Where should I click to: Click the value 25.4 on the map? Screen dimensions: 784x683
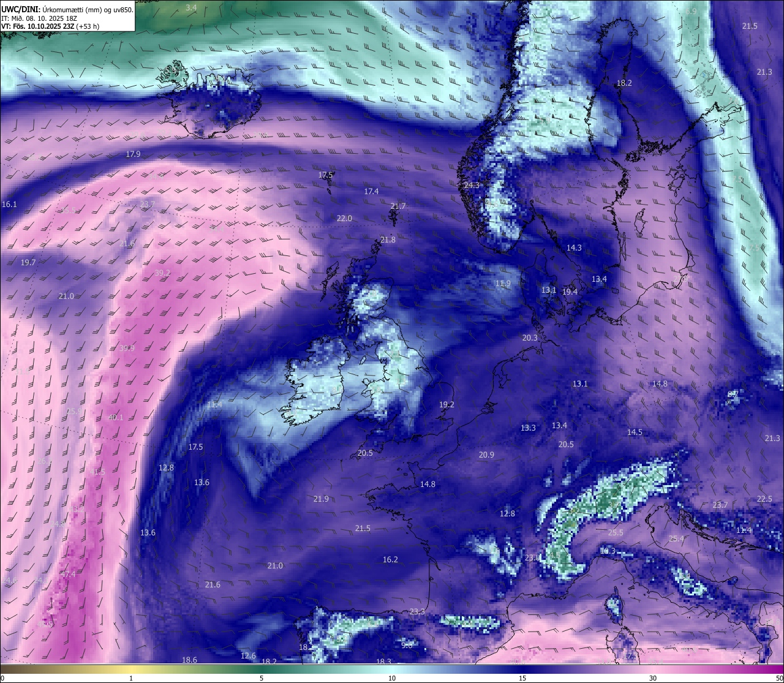point(676,538)
